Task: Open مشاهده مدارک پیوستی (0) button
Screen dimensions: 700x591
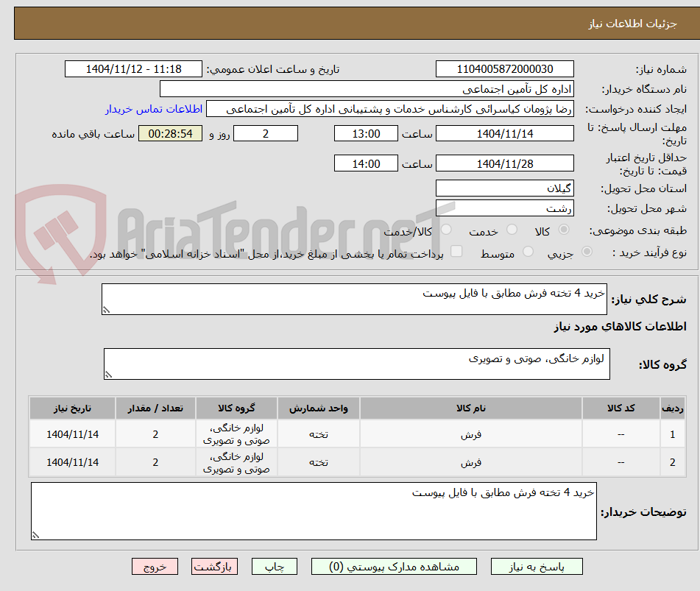Action: (x=394, y=567)
